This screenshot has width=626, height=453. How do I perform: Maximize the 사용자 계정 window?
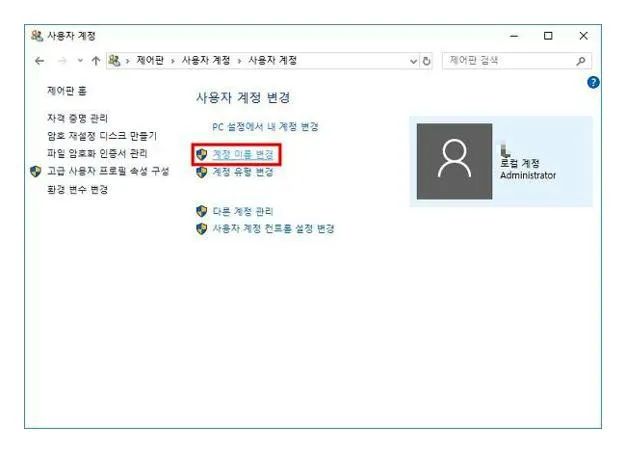[548, 36]
